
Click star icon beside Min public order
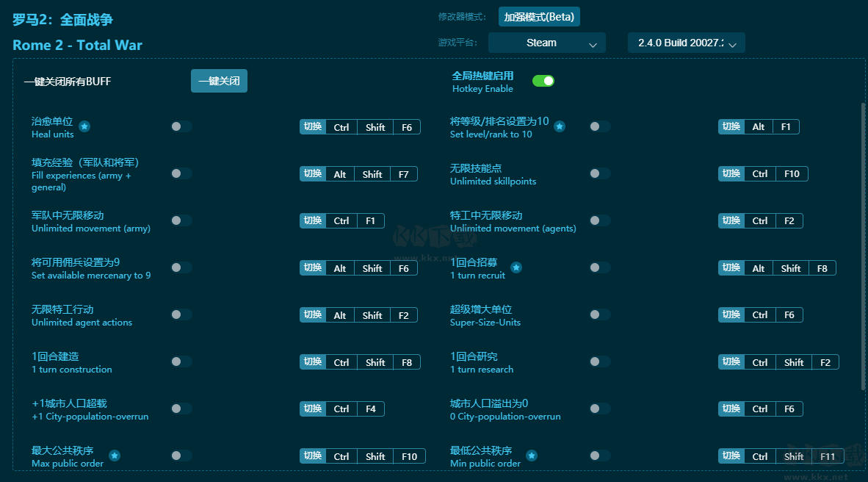pyautogui.click(x=532, y=456)
